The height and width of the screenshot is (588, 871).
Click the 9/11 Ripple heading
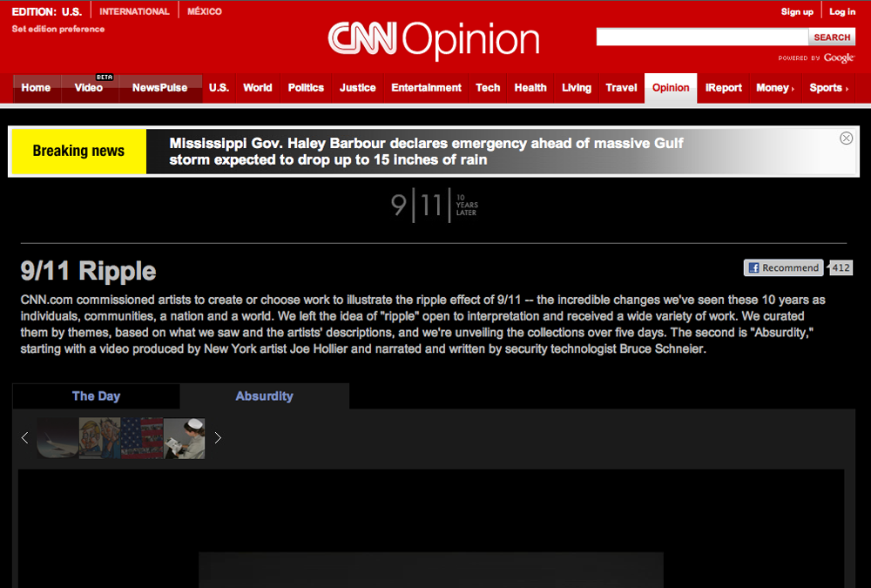click(x=88, y=271)
